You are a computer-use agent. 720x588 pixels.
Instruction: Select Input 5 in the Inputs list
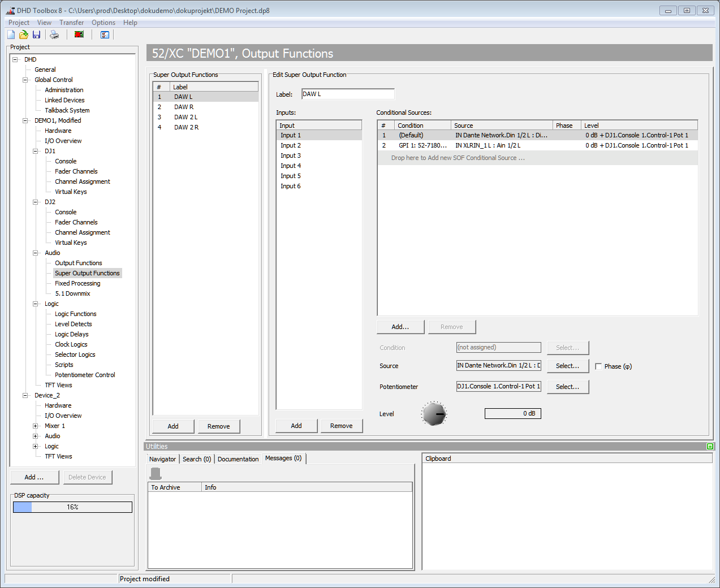click(x=319, y=176)
